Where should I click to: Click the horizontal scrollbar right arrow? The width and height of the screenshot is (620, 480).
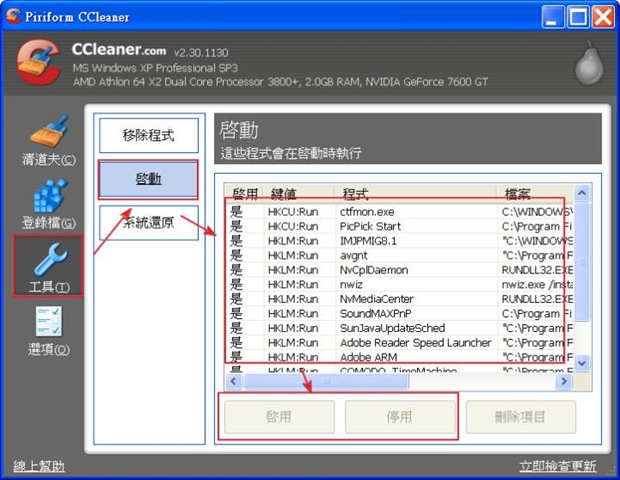pyautogui.click(x=564, y=381)
